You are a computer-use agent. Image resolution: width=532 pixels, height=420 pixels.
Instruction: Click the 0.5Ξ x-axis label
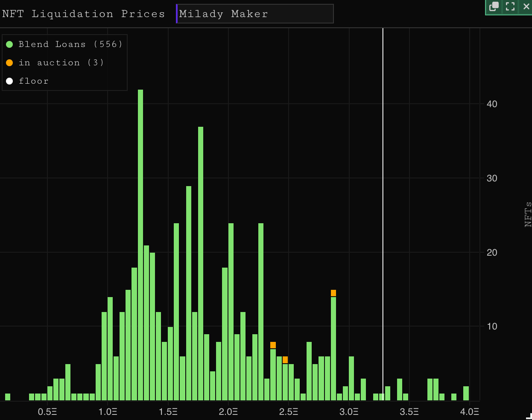click(x=47, y=411)
